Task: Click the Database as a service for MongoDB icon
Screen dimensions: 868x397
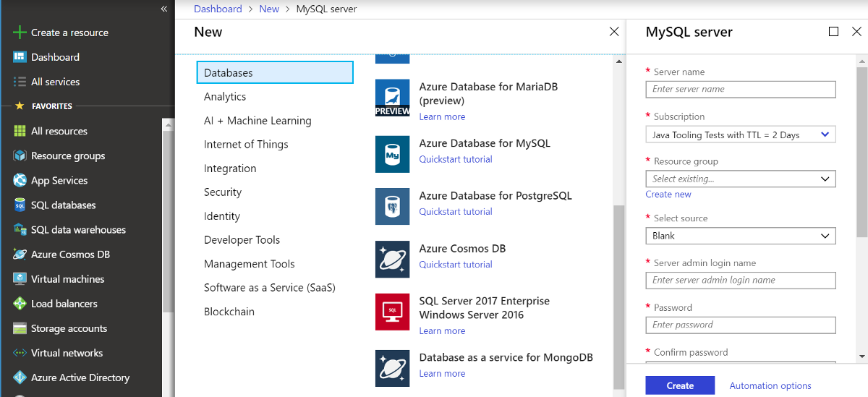Action: (x=393, y=368)
